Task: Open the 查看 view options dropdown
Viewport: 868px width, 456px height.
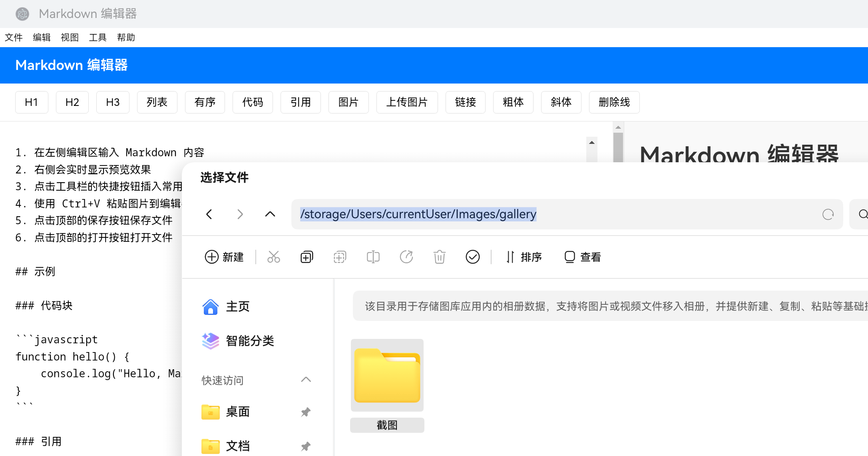Action: click(x=582, y=257)
